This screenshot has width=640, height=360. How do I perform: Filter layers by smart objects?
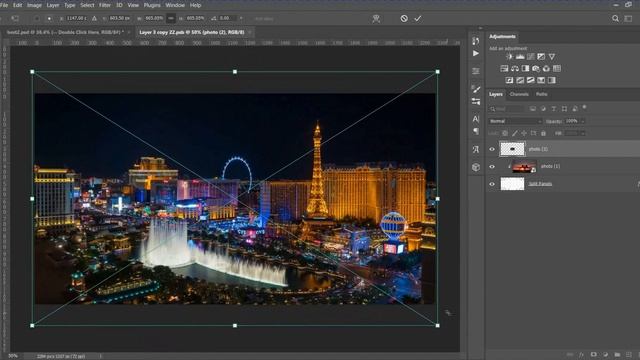click(575, 109)
